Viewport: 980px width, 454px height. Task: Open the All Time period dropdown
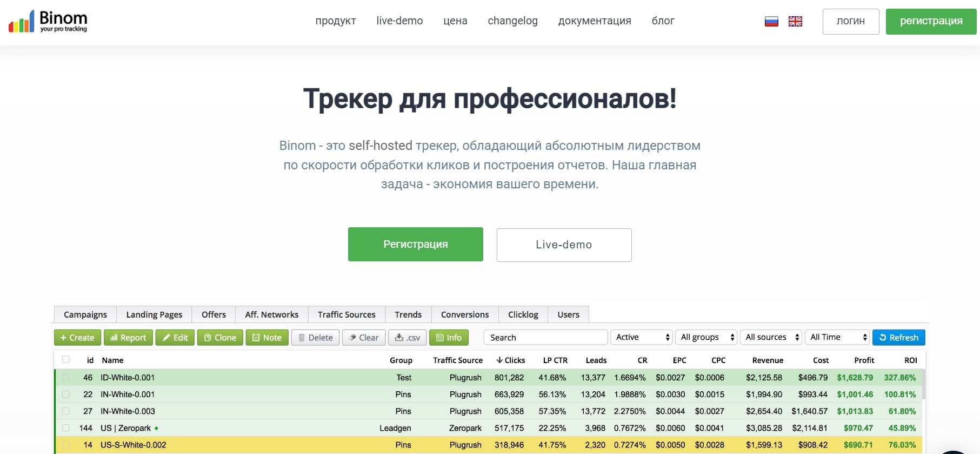[x=837, y=337]
